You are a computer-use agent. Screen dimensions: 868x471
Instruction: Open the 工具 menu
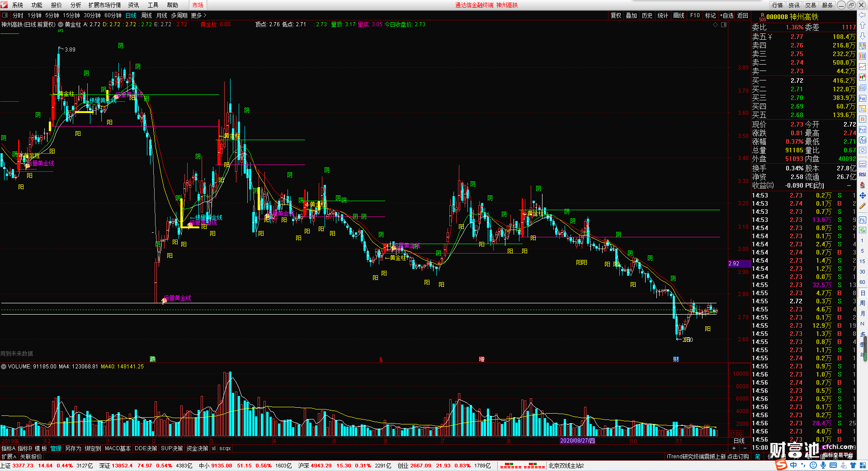click(153, 5)
